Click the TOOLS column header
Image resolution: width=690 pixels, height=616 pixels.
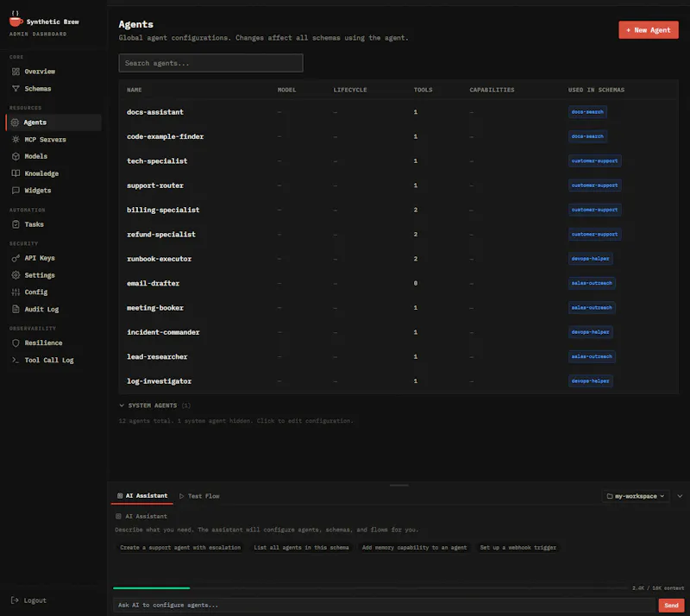point(423,90)
